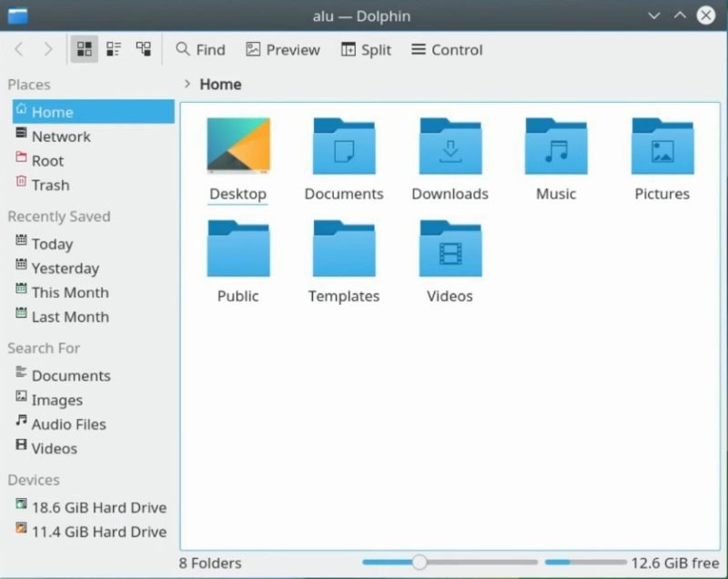Select the Documents folder icon
Image resolution: width=728 pixels, height=579 pixels.
pos(344,147)
